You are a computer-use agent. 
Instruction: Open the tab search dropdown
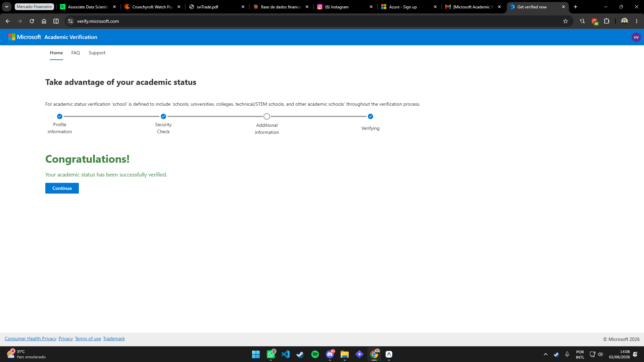click(7, 7)
